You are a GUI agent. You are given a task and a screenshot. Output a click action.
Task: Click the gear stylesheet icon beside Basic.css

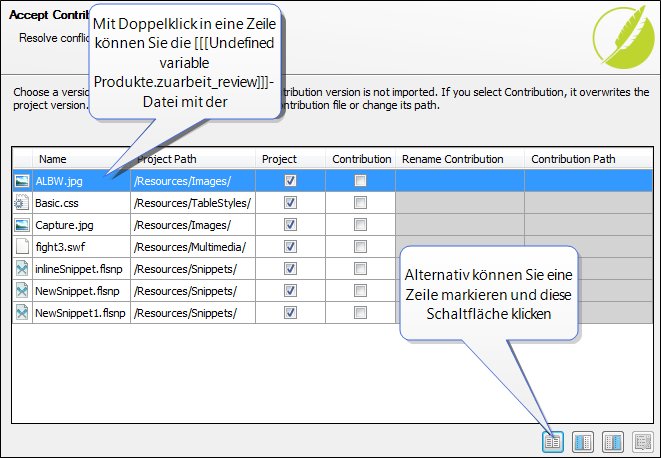(22, 203)
